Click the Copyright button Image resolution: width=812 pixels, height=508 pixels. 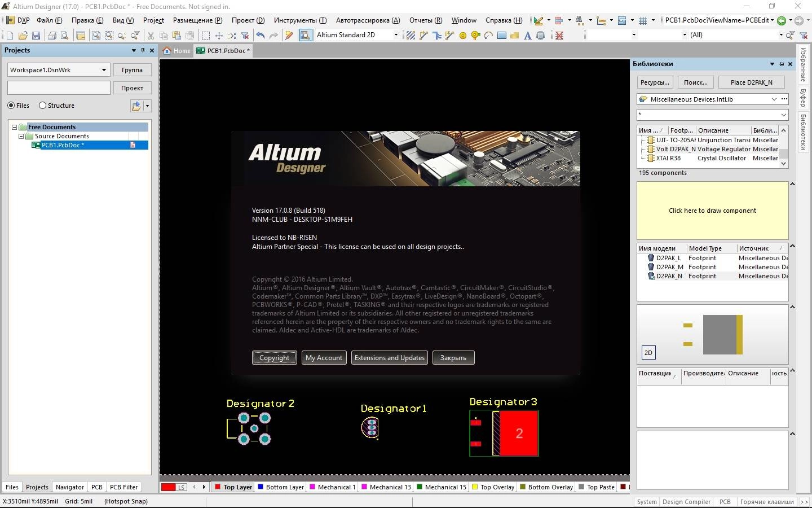pyautogui.click(x=274, y=358)
